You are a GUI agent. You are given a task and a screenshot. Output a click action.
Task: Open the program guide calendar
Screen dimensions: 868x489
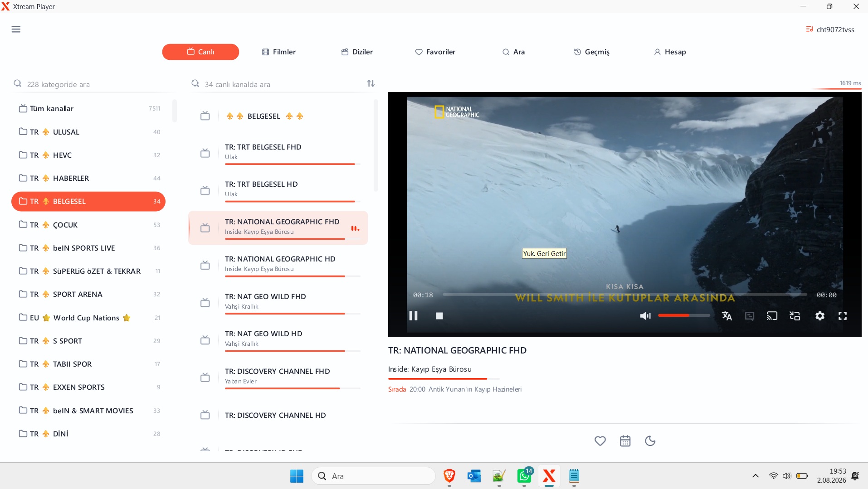[625, 441]
